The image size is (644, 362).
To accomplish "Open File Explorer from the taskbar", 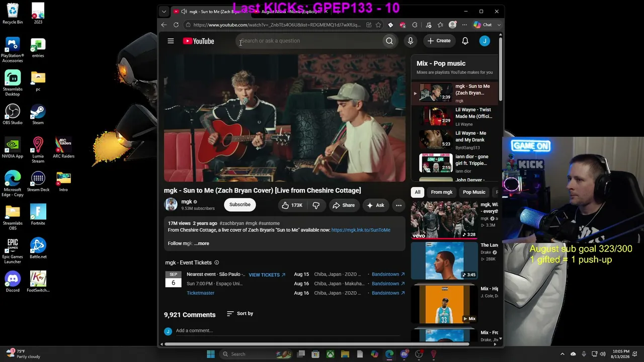I will pyautogui.click(x=345, y=354).
